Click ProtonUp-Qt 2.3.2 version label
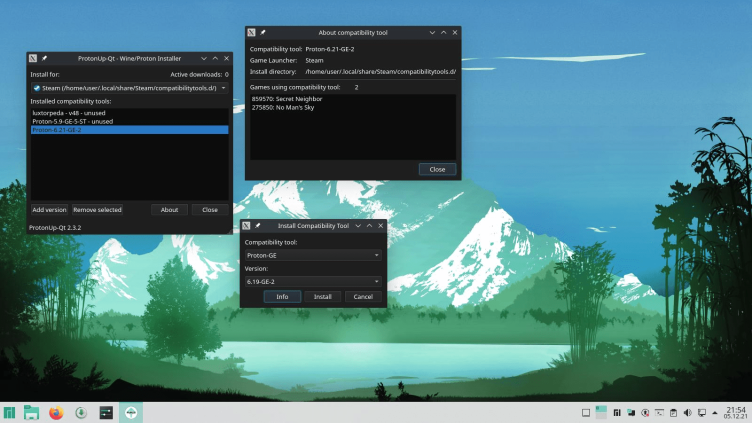752x423 pixels. (x=55, y=227)
